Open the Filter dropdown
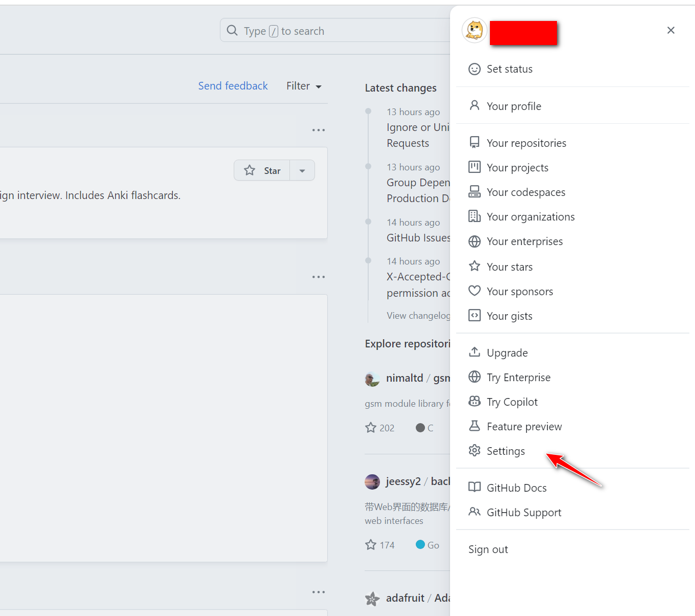The image size is (695, 616). (x=304, y=86)
